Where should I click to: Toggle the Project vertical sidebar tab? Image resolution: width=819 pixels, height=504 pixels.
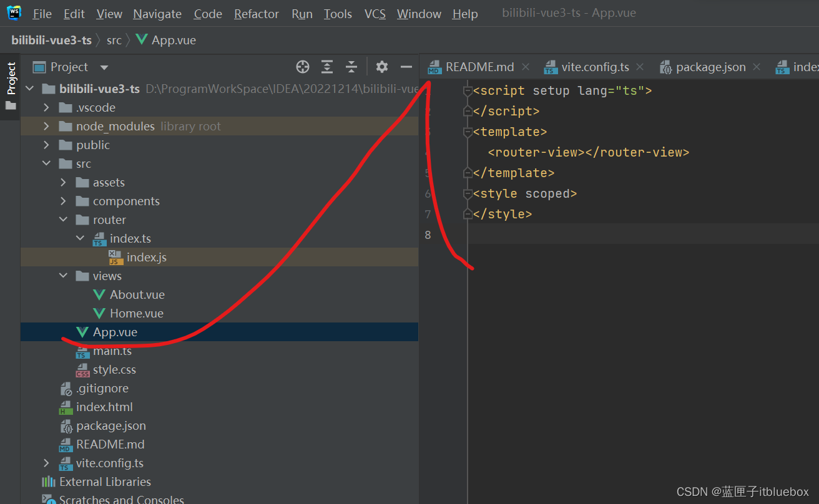[x=11, y=79]
